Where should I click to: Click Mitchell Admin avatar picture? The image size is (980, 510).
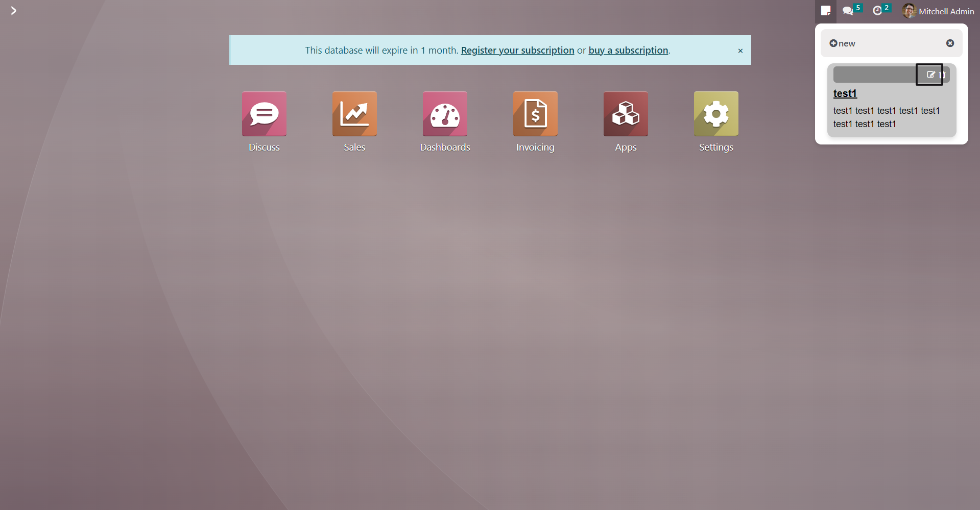[909, 11]
